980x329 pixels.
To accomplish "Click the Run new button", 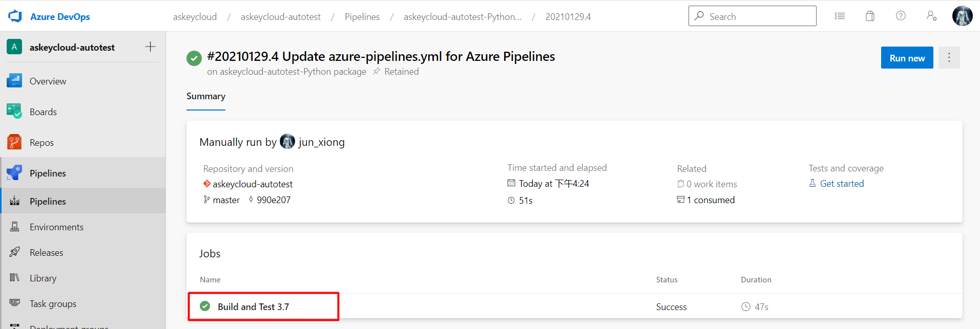I will tap(907, 58).
